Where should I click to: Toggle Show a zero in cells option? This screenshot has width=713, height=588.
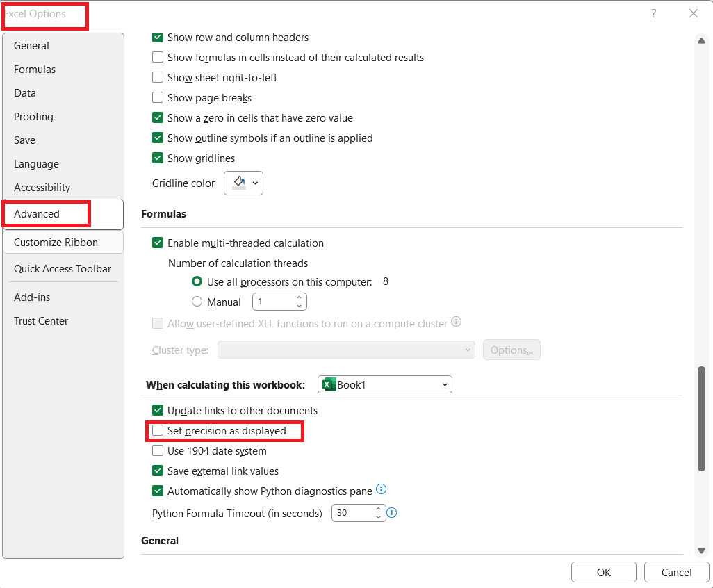click(158, 117)
